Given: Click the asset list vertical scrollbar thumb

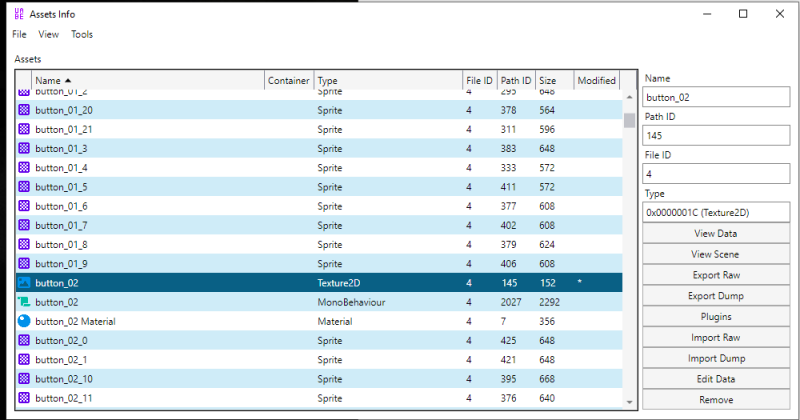Looking at the screenshot, I should [x=630, y=120].
